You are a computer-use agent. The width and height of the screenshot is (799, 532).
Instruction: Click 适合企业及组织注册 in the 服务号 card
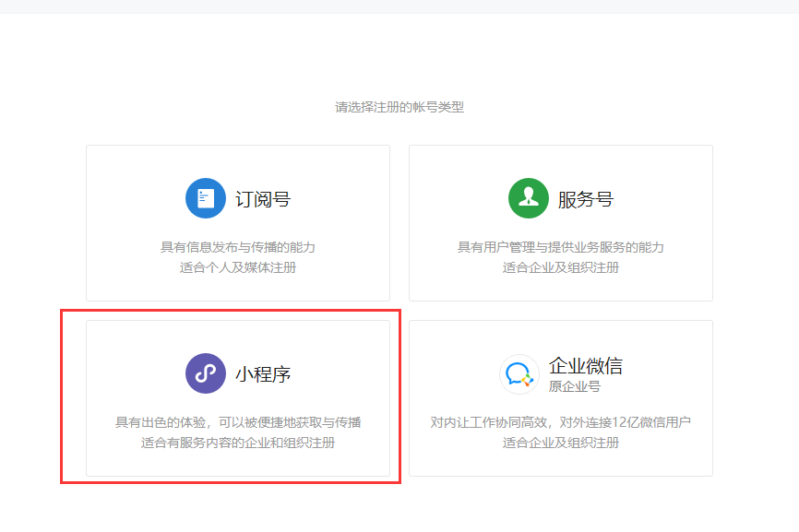[x=561, y=267]
